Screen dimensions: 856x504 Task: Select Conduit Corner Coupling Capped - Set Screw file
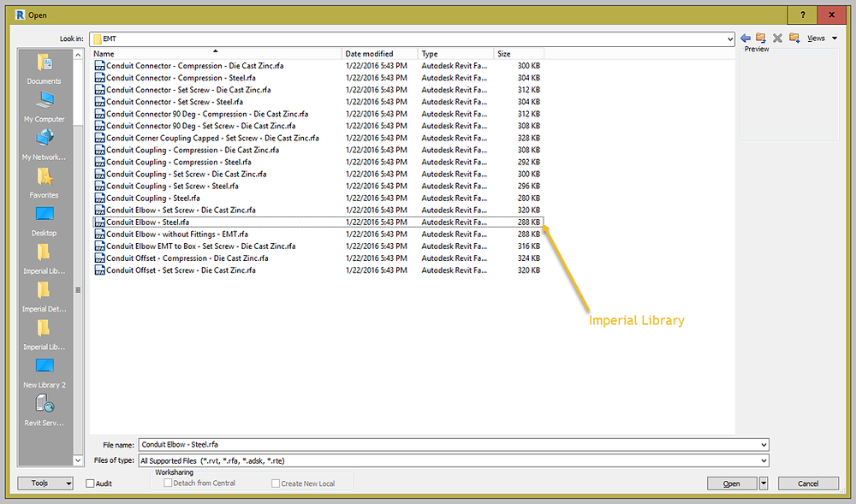tap(212, 138)
